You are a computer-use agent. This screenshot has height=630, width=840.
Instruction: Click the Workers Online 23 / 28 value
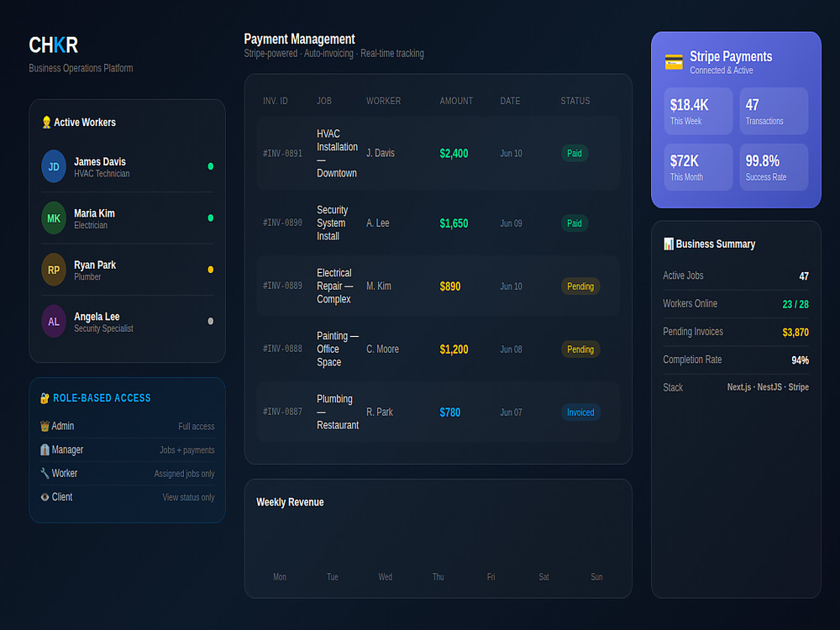point(795,304)
